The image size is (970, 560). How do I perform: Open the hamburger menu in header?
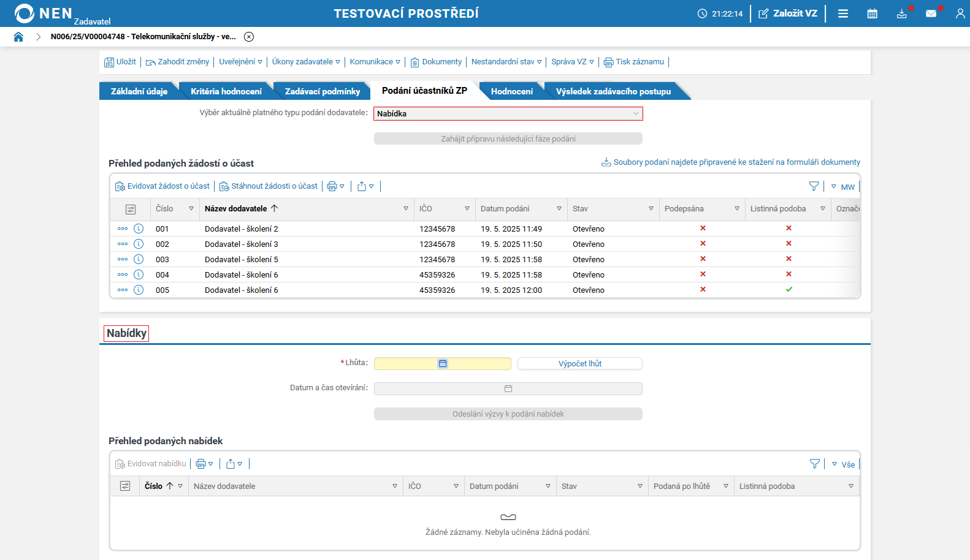click(x=843, y=13)
